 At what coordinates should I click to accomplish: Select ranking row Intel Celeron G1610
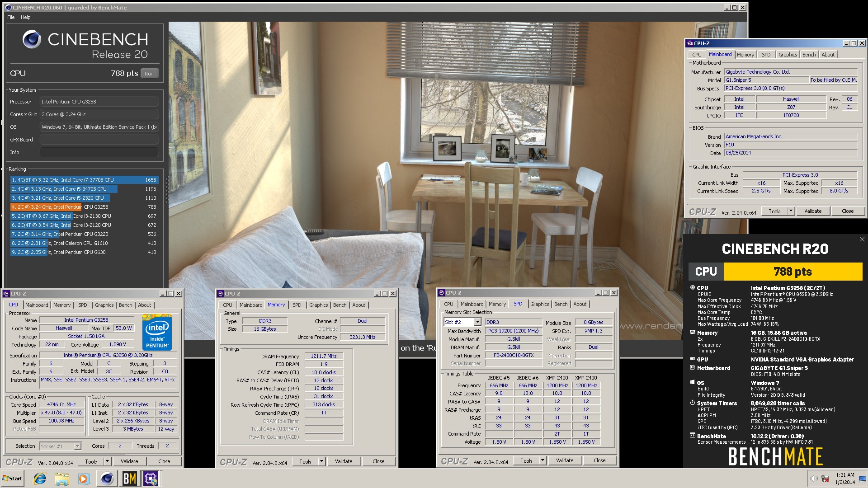pos(84,243)
